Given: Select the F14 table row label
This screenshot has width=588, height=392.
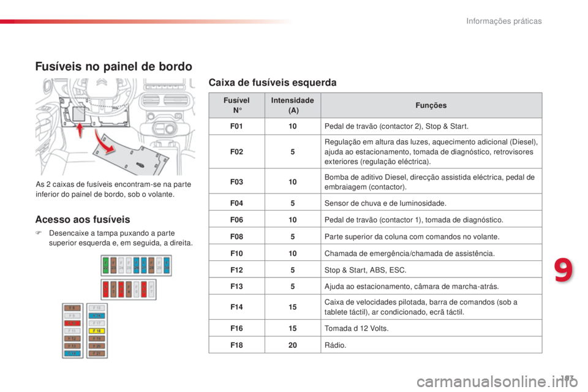Looking at the screenshot, I should tap(236, 307).
